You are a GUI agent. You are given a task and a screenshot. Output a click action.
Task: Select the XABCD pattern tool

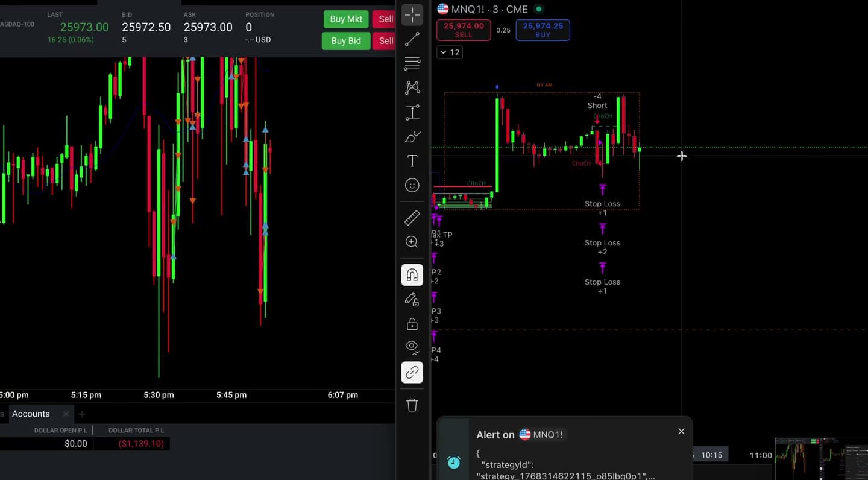tap(412, 87)
